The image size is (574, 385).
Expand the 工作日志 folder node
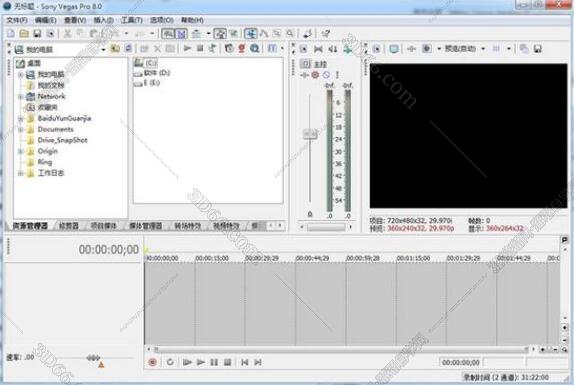[21, 173]
